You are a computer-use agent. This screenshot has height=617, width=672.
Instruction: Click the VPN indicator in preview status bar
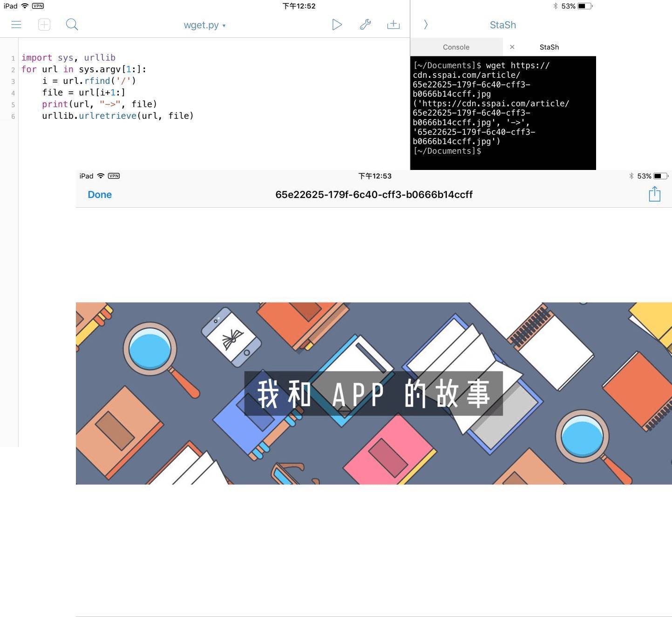click(114, 176)
